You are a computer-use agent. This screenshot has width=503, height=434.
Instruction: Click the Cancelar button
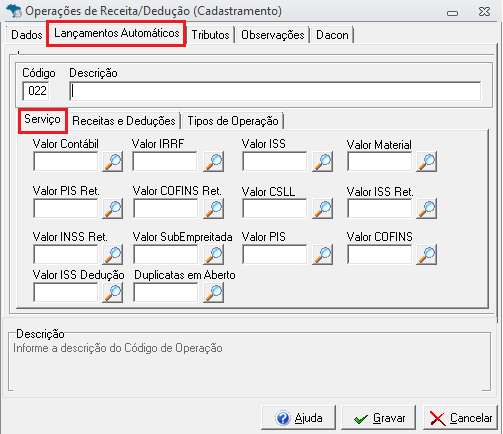460,418
